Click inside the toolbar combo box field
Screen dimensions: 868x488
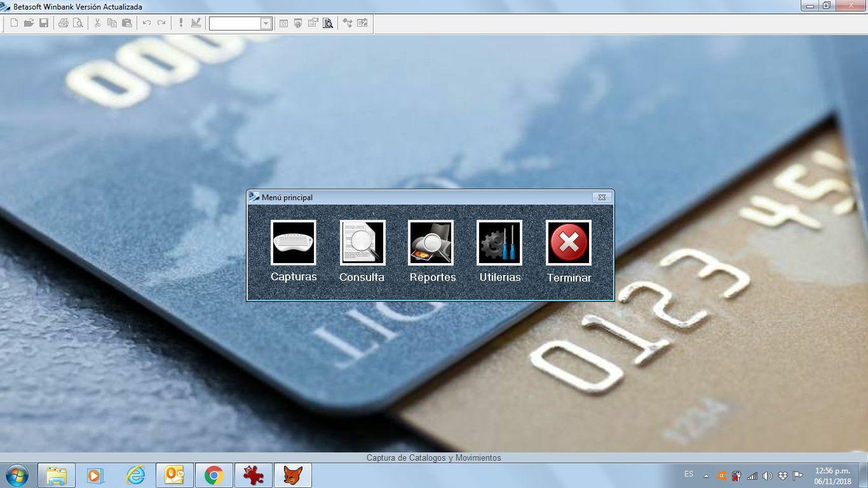click(x=235, y=24)
